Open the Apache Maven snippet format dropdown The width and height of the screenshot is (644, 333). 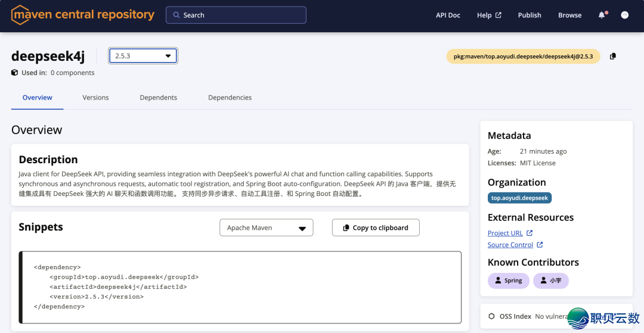267,228
